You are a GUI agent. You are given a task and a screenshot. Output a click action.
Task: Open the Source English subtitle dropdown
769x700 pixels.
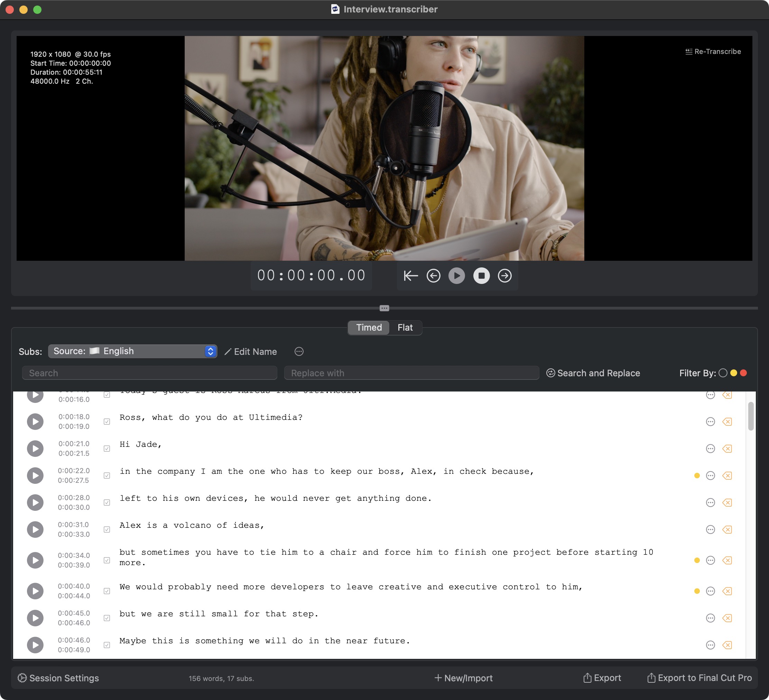[132, 351]
